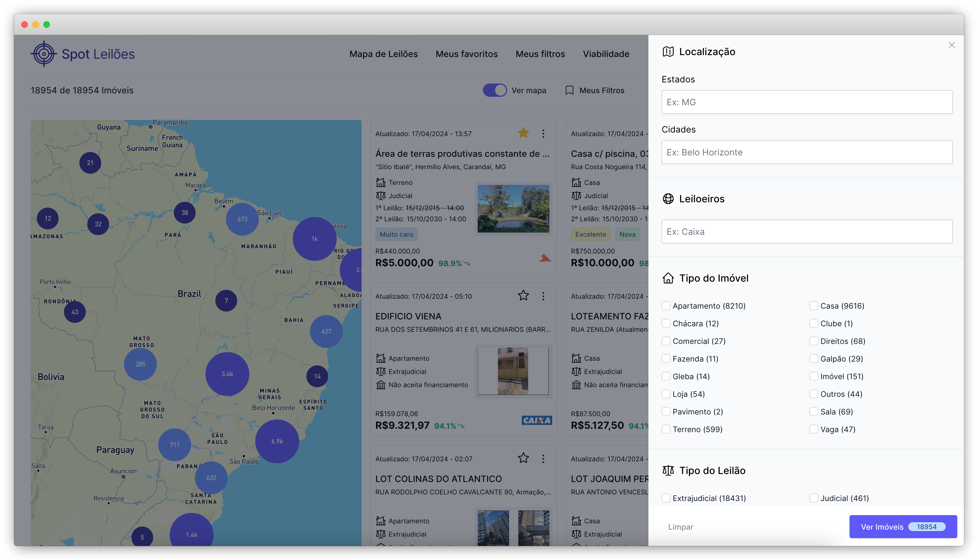978x560 pixels.
Task: Toggle the Ver mapa switch
Action: pyautogui.click(x=495, y=90)
